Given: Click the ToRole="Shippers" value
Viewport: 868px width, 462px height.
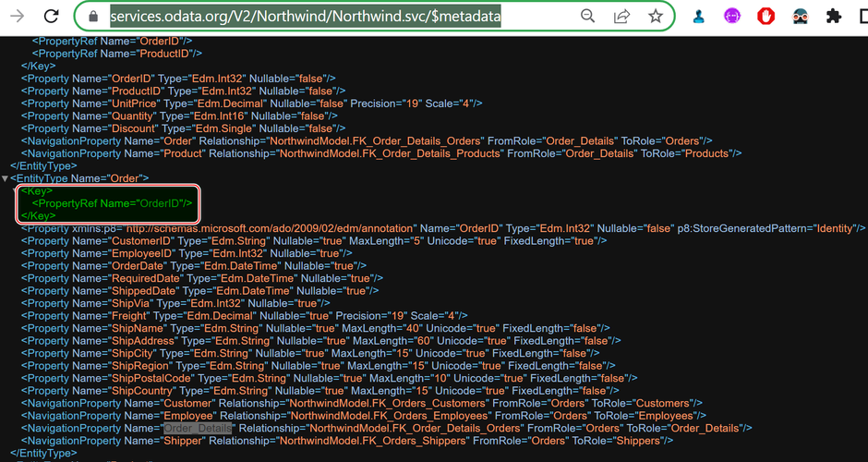Looking at the screenshot, I should tap(619, 441).
